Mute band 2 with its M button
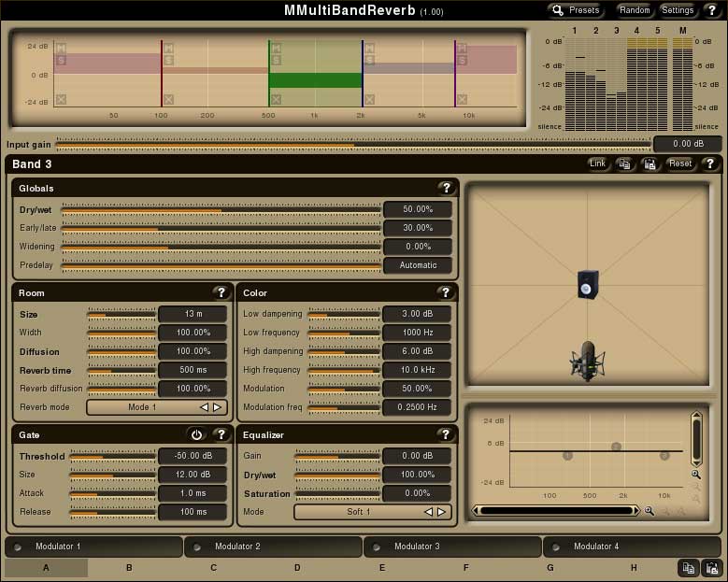 coord(168,48)
